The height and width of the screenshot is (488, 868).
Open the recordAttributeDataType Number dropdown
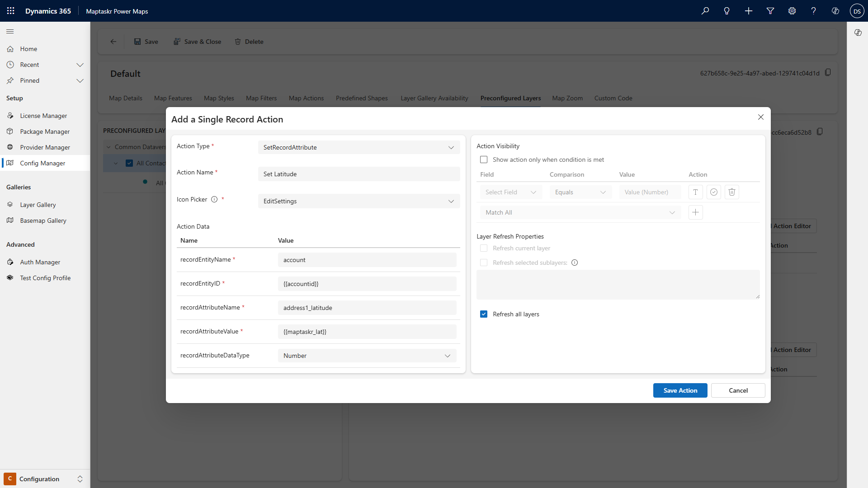click(367, 356)
